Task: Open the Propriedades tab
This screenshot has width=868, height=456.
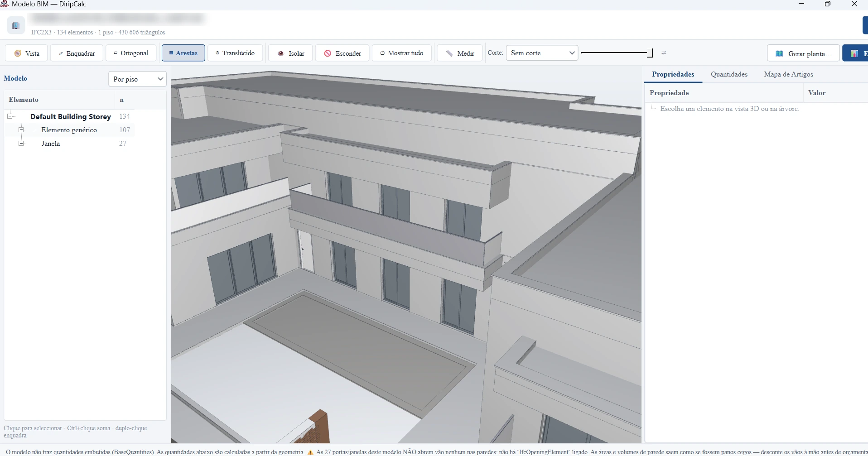Action: click(673, 74)
